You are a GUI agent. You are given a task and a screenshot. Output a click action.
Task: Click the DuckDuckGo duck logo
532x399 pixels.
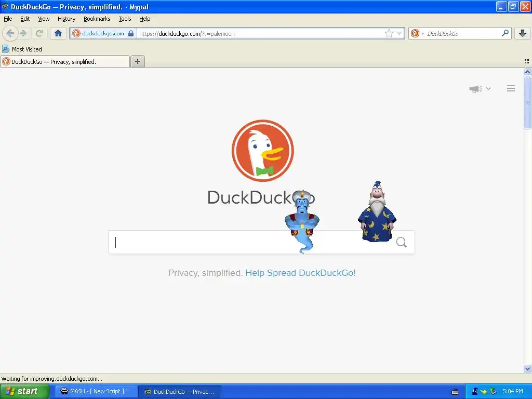[262, 150]
